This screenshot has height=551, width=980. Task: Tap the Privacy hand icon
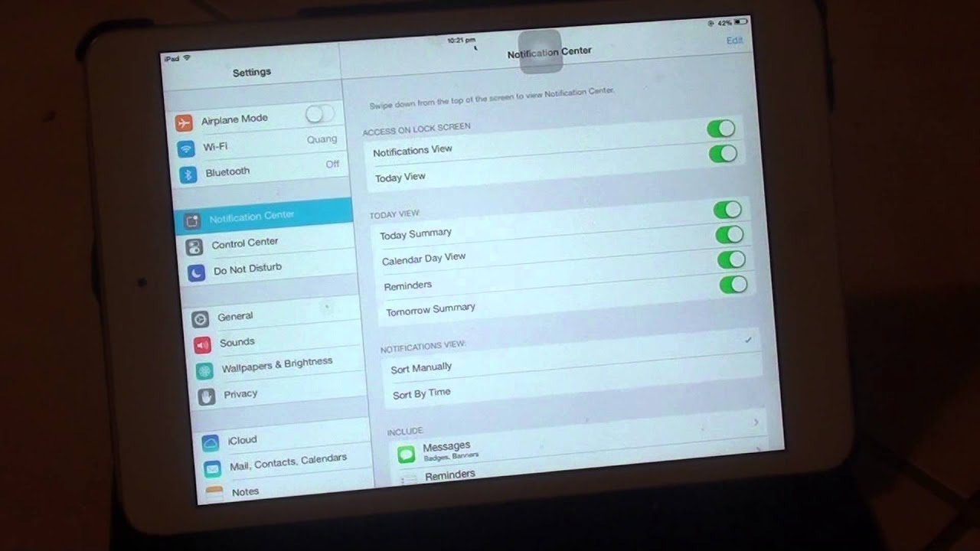207,396
